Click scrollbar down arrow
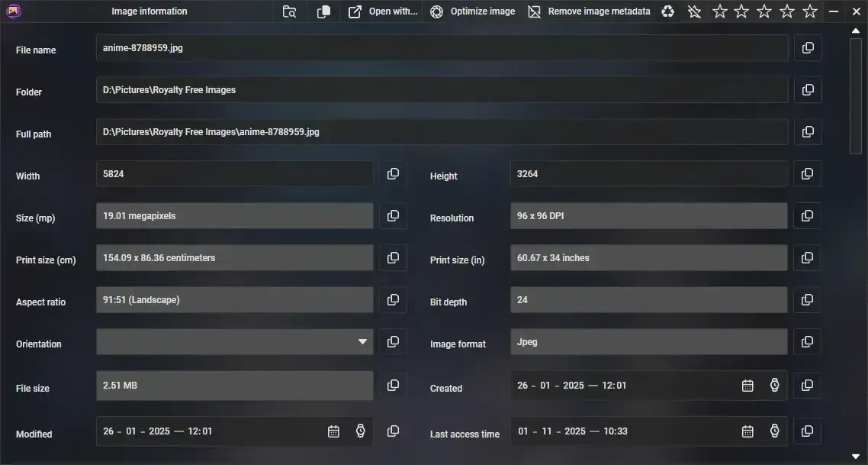 tap(856, 457)
